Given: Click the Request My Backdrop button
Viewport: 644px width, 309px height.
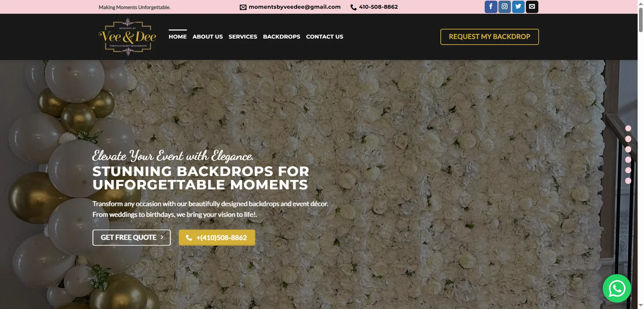Looking at the screenshot, I should [x=490, y=37].
